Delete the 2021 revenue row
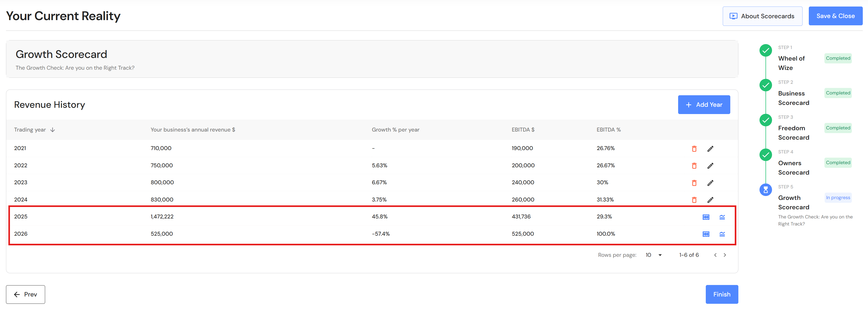This screenshot has height=321, width=868. tap(694, 149)
